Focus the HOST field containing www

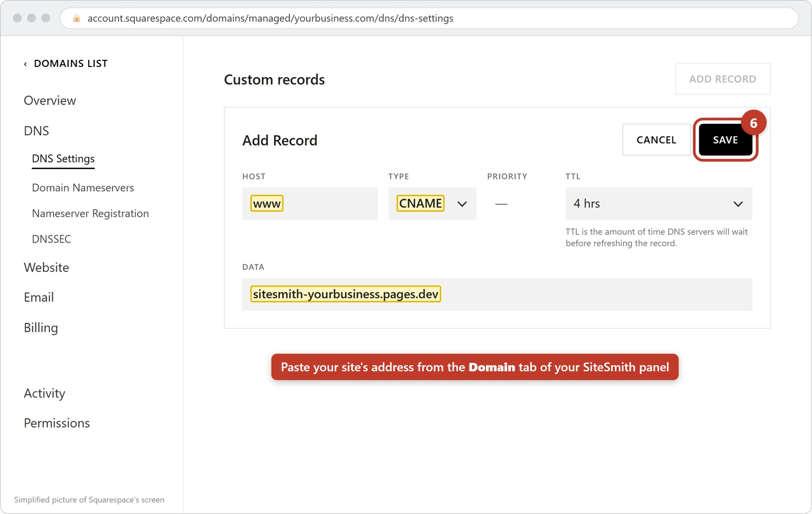(310, 203)
